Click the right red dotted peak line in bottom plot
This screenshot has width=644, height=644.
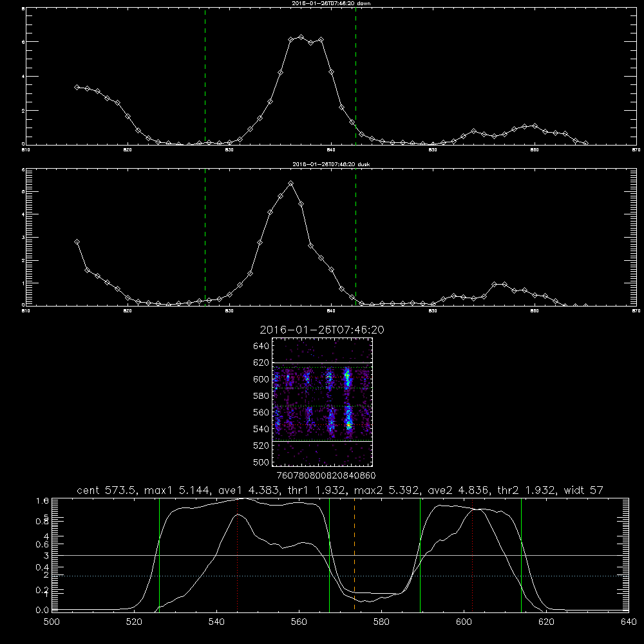tap(472, 554)
